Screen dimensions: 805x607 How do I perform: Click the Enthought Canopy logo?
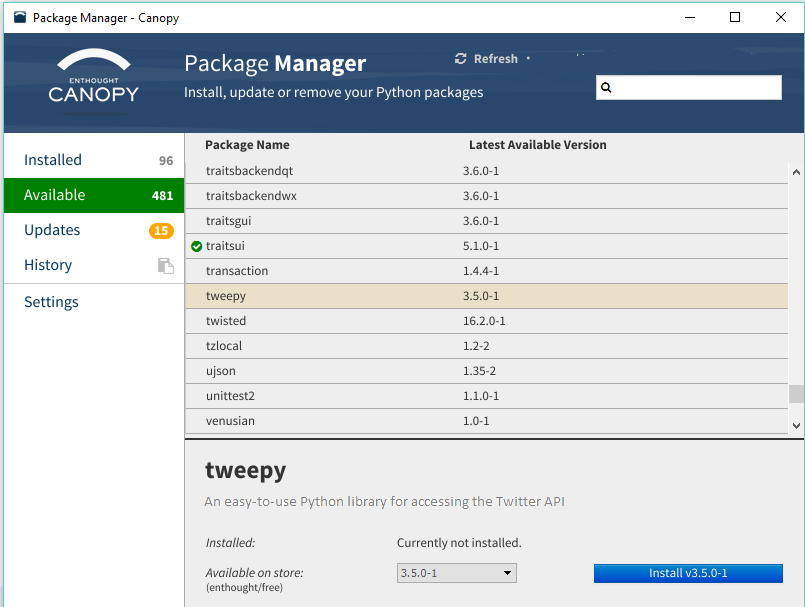(93, 75)
